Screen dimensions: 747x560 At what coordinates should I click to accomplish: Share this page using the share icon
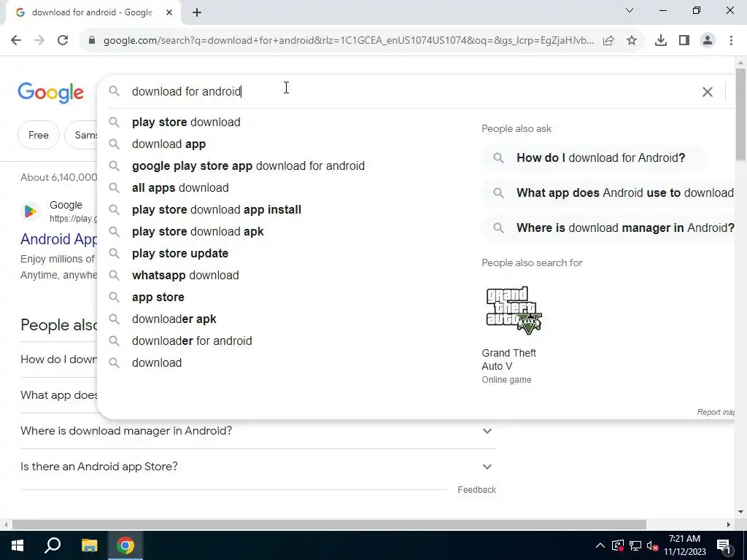coord(608,41)
